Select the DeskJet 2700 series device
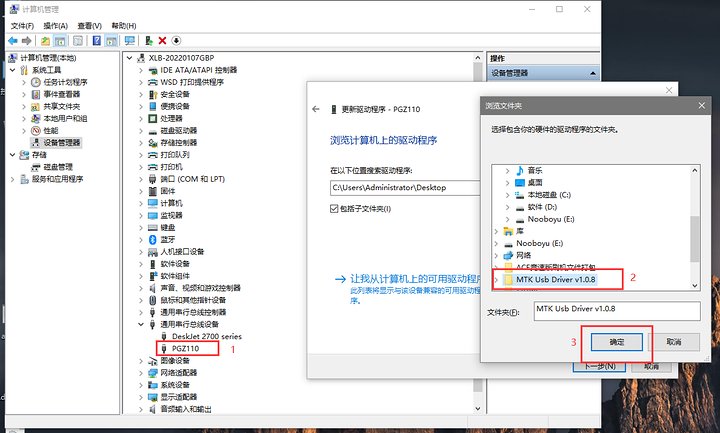This screenshot has height=433, width=720. point(207,337)
